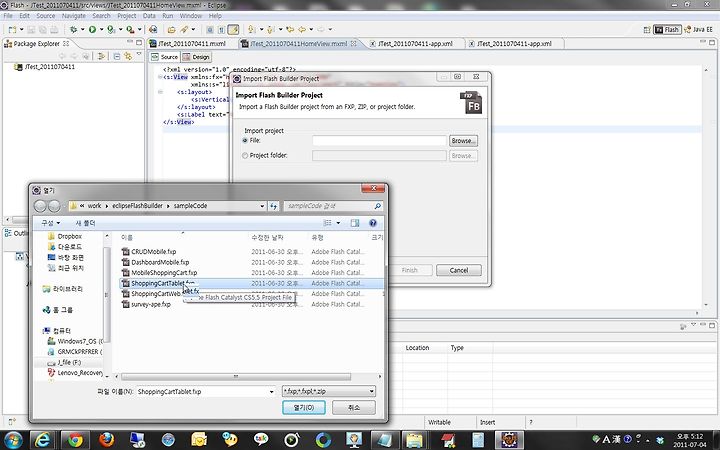
Task: Click the Eclipse taskbar icon
Action: coord(509,440)
